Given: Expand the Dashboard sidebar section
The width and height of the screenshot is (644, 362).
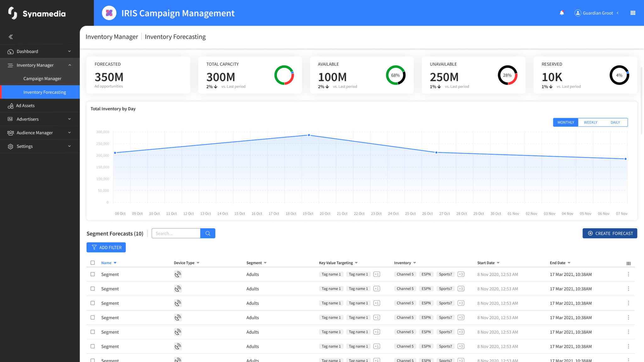Looking at the screenshot, I should coord(40,51).
